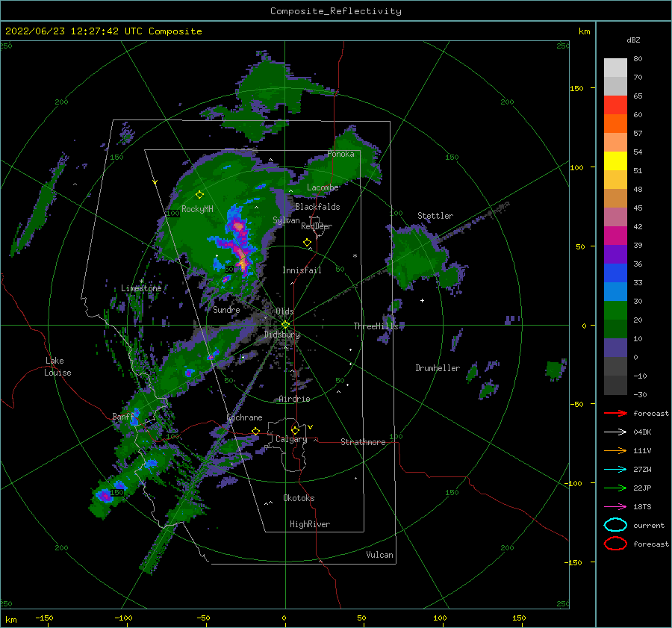Click the Limestone label

(x=141, y=288)
